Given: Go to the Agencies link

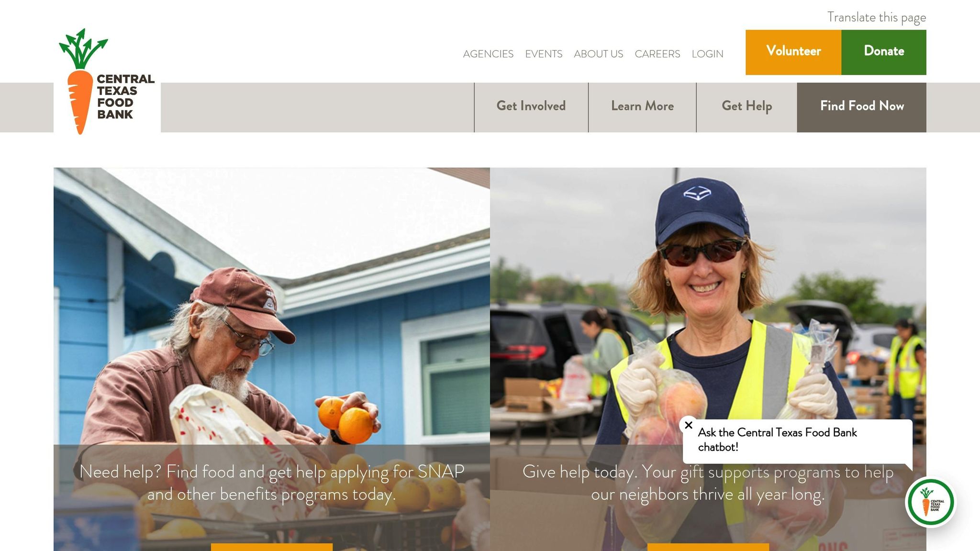Looking at the screenshot, I should point(488,54).
